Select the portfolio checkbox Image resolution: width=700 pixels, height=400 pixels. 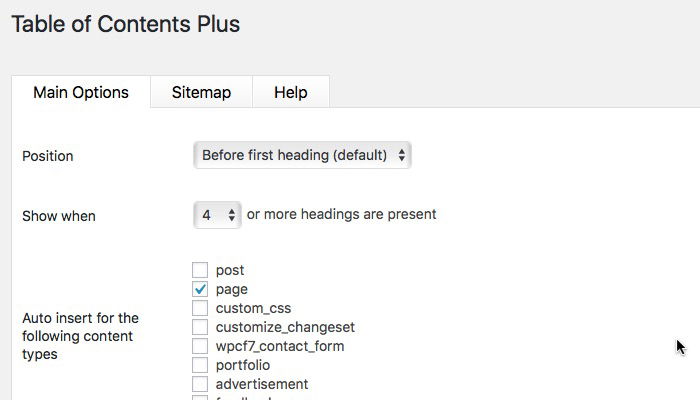[200, 365]
